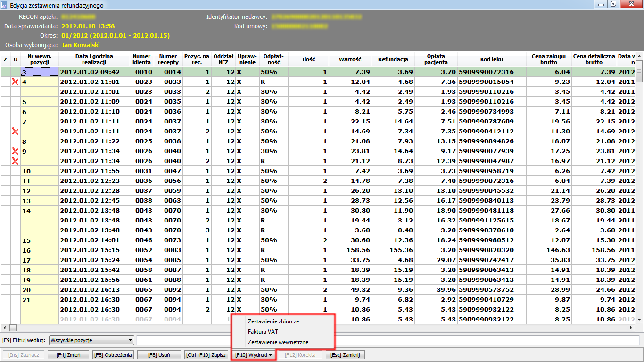
Task: Click the 'Refundacja' column header
Action: pos(393,59)
